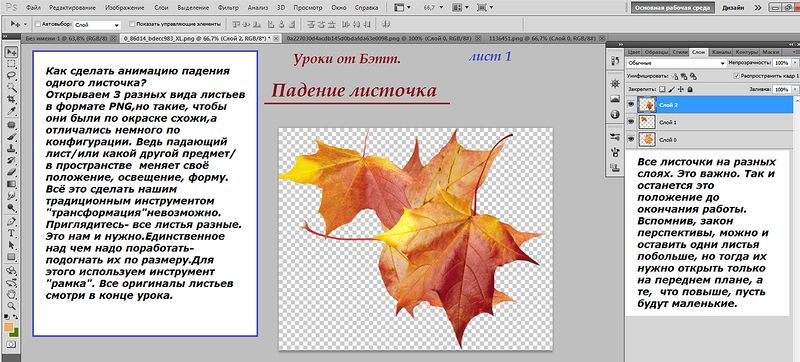
Task: Open the Move tool preset picker arrow
Action: (x=25, y=24)
